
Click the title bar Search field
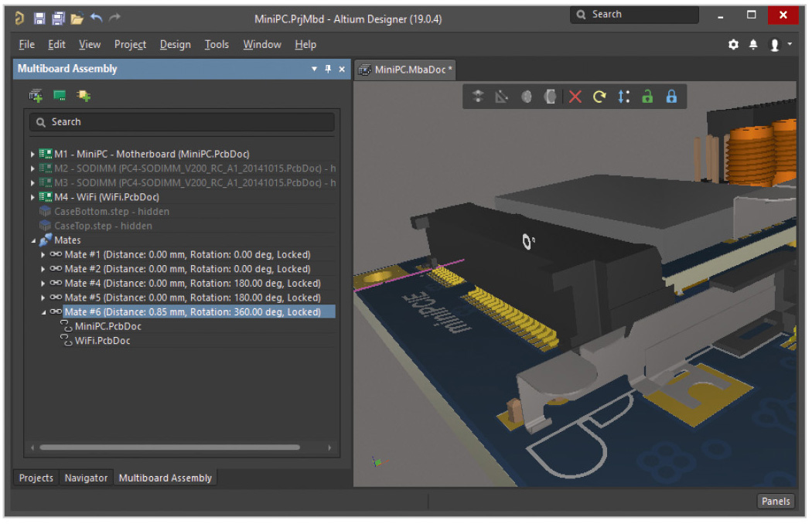click(634, 15)
